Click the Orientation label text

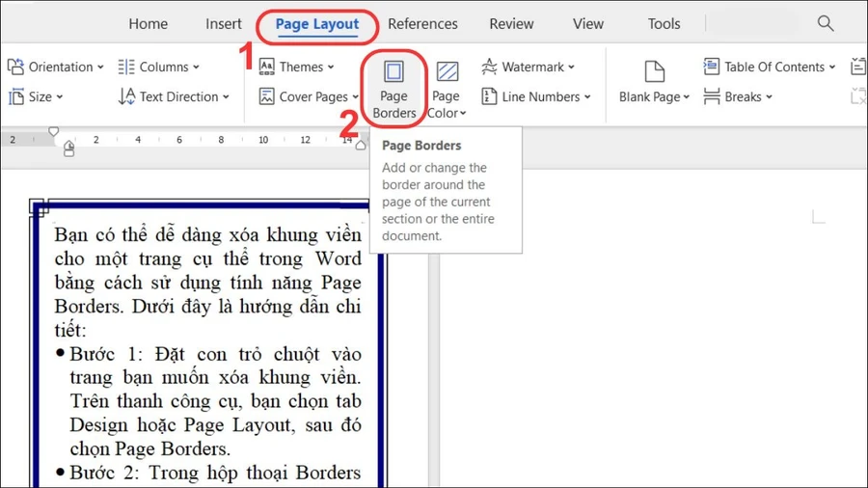pos(61,67)
